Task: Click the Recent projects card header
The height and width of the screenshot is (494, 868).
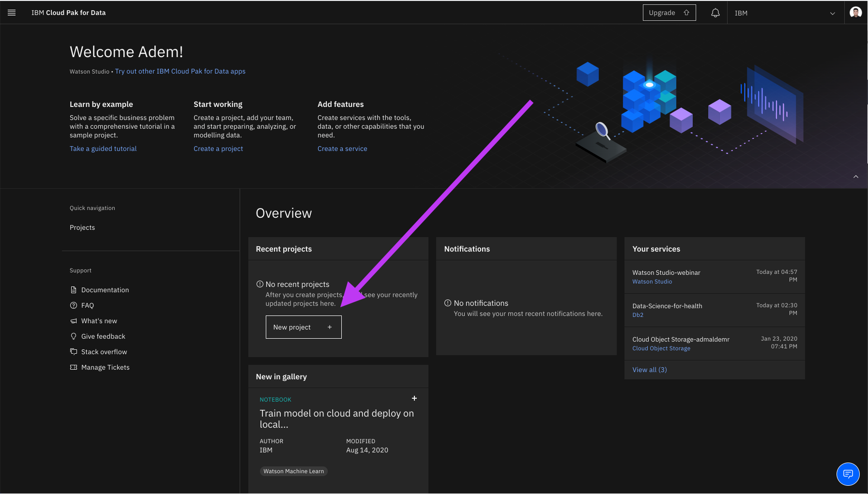Action: (x=338, y=249)
